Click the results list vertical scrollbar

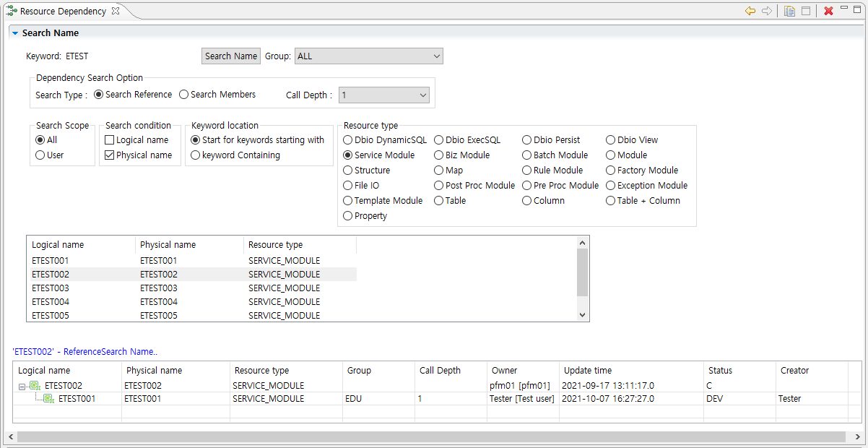click(583, 273)
